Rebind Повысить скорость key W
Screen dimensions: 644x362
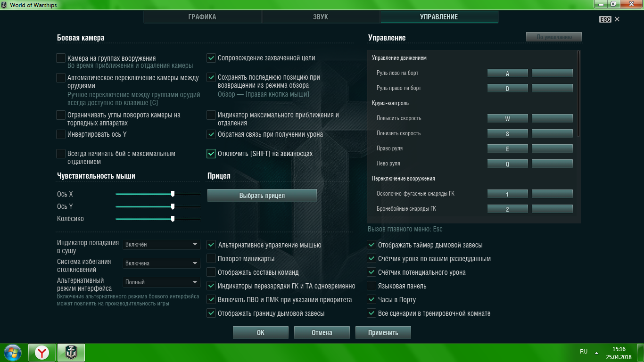click(x=507, y=119)
